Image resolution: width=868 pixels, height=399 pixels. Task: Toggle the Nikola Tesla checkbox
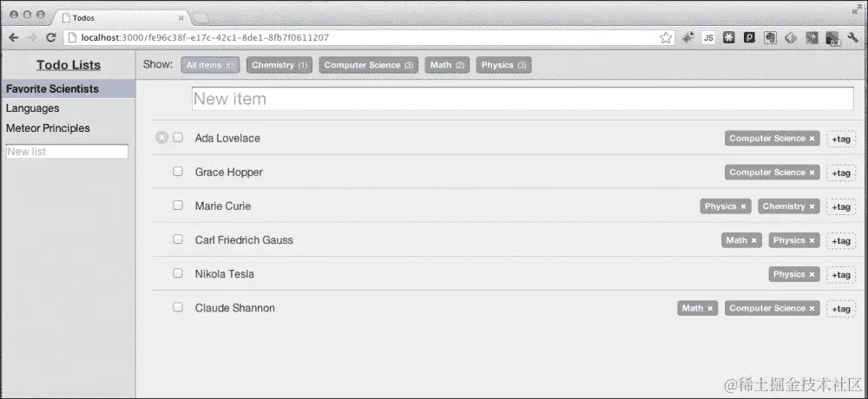point(178,273)
